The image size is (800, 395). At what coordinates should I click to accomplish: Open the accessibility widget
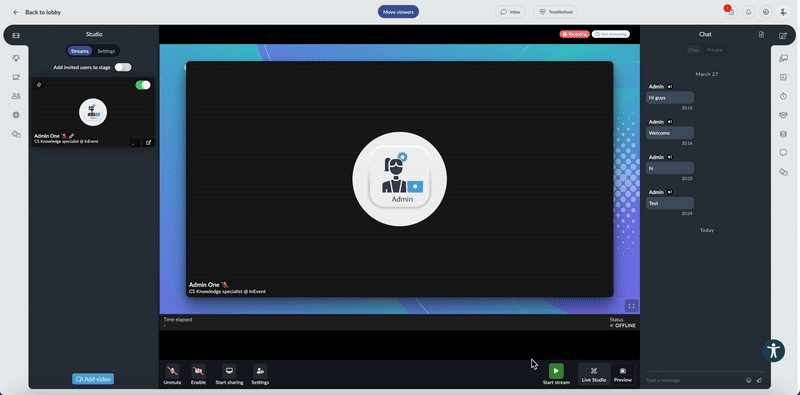(x=773, y=351)
